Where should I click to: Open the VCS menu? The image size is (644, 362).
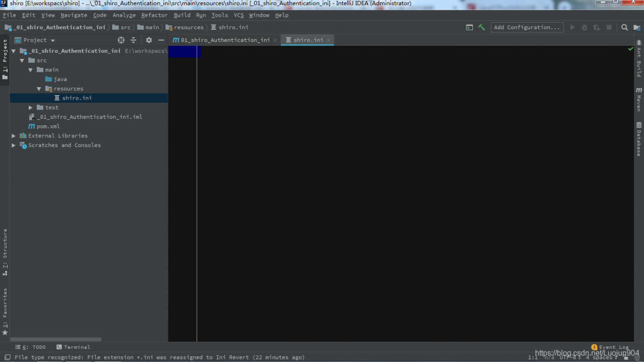[x=238, y=15]
